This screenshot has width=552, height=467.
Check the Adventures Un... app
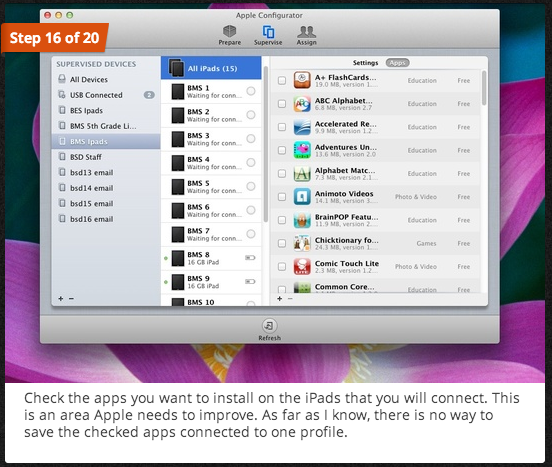pyautogui.click(x=282, y=150)
